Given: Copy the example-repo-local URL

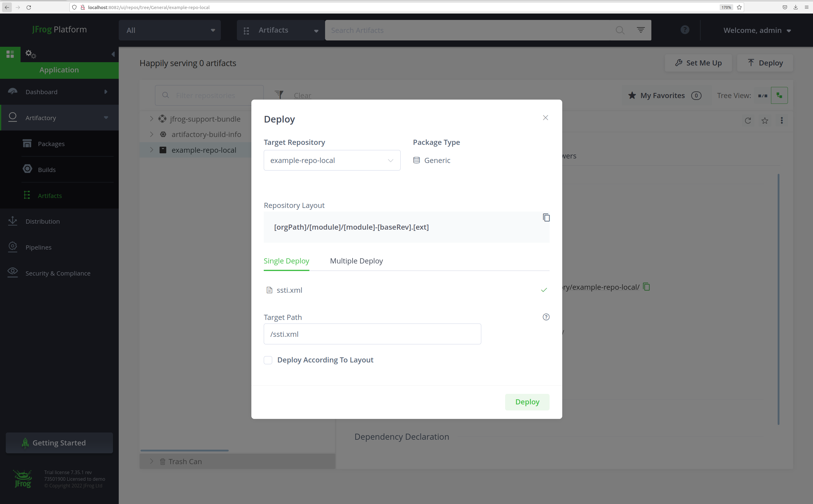Looking at the screenshot, I should coord(647,287).
